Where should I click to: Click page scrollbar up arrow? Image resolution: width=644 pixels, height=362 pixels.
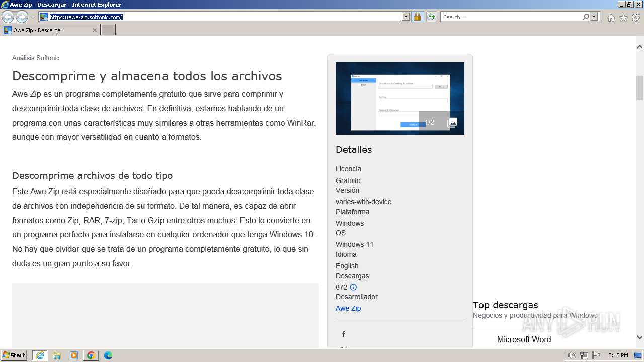[640, 47]
